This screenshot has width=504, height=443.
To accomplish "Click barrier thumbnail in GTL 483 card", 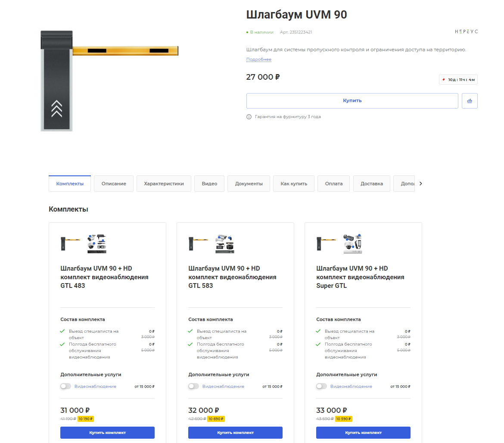I will coord(70,243).
